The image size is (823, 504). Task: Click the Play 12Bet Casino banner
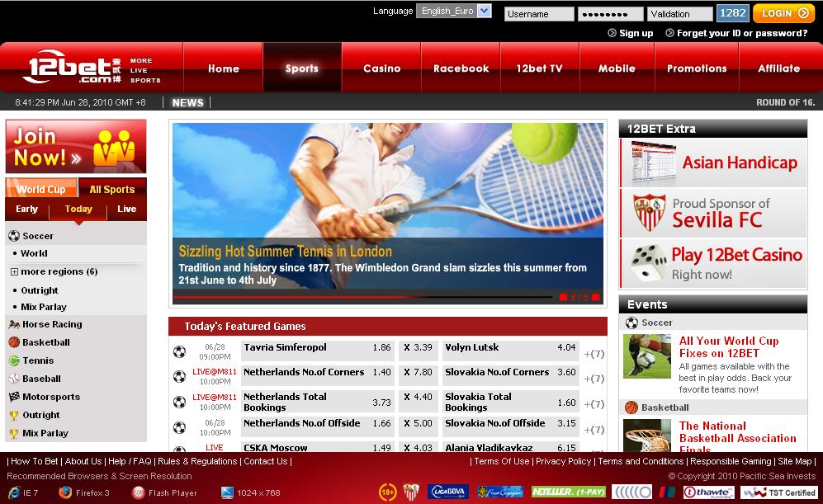pos(713,263)
